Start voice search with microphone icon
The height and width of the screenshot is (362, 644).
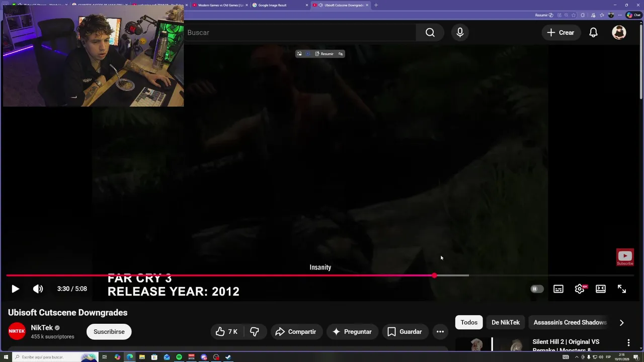pyautogui.click(x=460, y=33)
